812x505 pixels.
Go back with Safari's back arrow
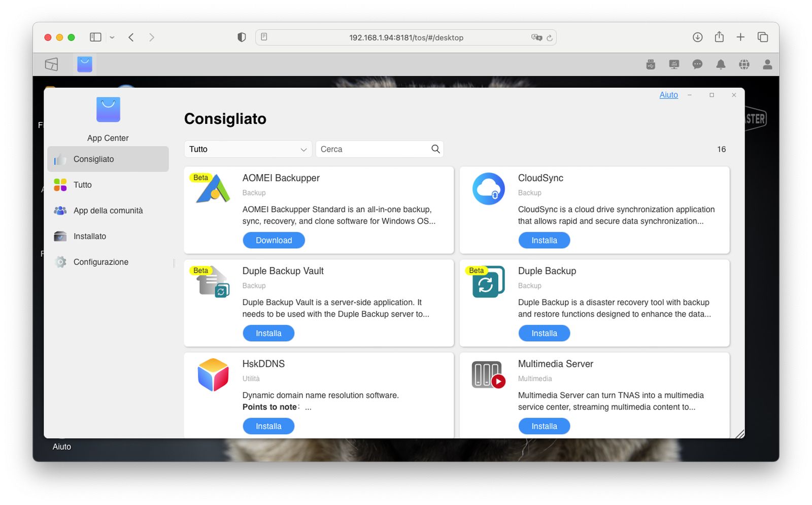coord(131,37)
